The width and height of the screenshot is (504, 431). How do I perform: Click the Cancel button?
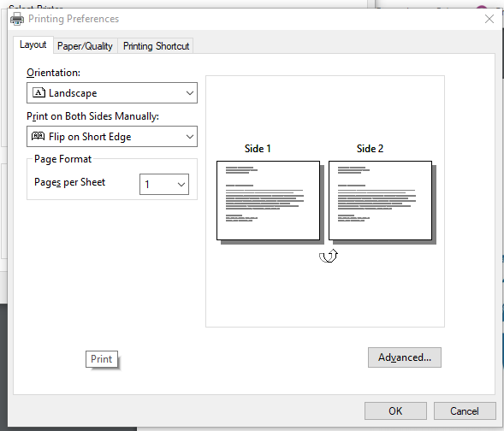[465, 410]
